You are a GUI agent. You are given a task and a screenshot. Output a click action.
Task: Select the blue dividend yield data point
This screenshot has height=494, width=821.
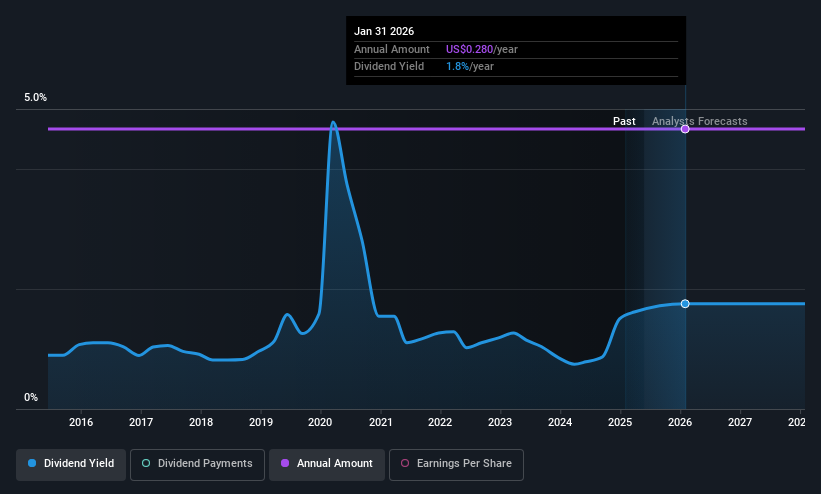[685, 304]
